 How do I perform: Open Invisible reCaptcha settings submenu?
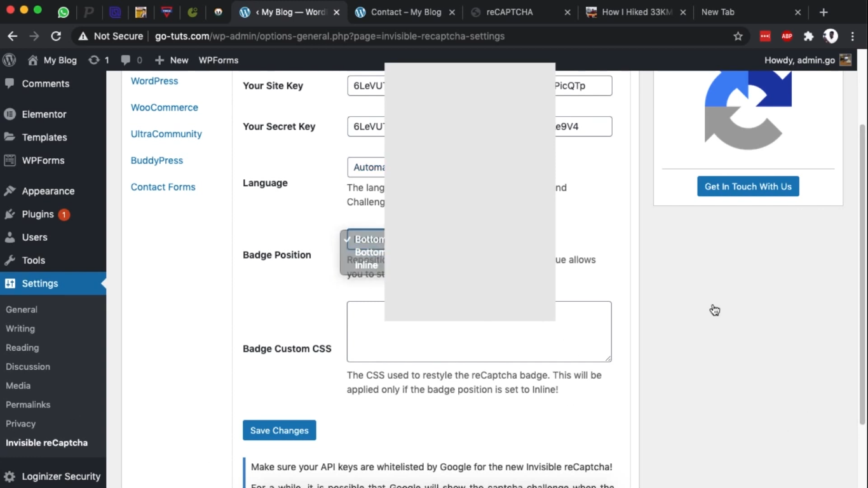(x=47, y=443)
